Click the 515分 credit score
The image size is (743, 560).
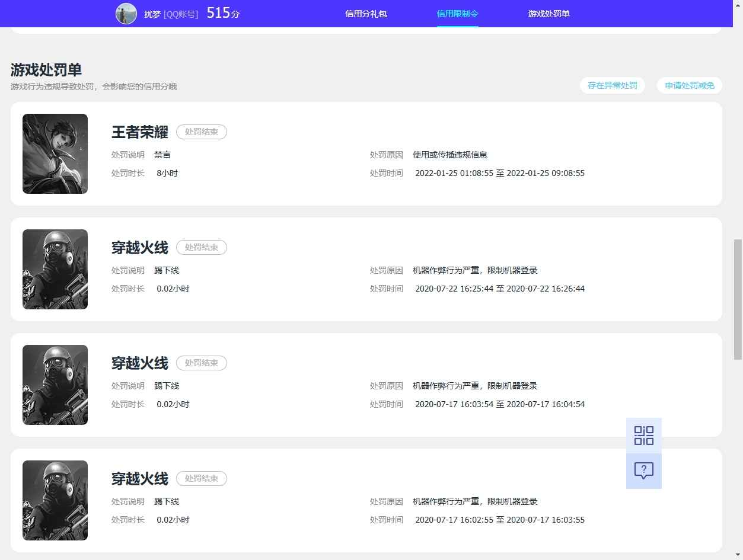tap(223, 13)
